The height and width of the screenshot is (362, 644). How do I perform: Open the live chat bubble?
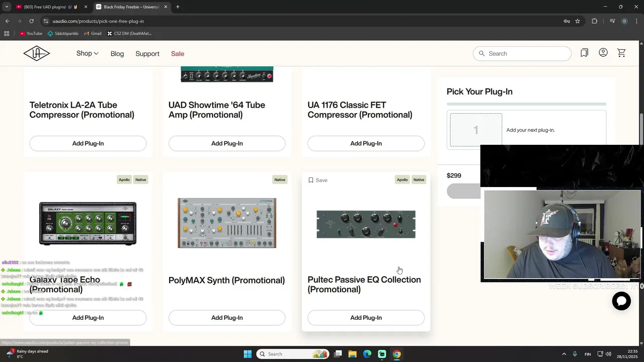click(621, 301)
